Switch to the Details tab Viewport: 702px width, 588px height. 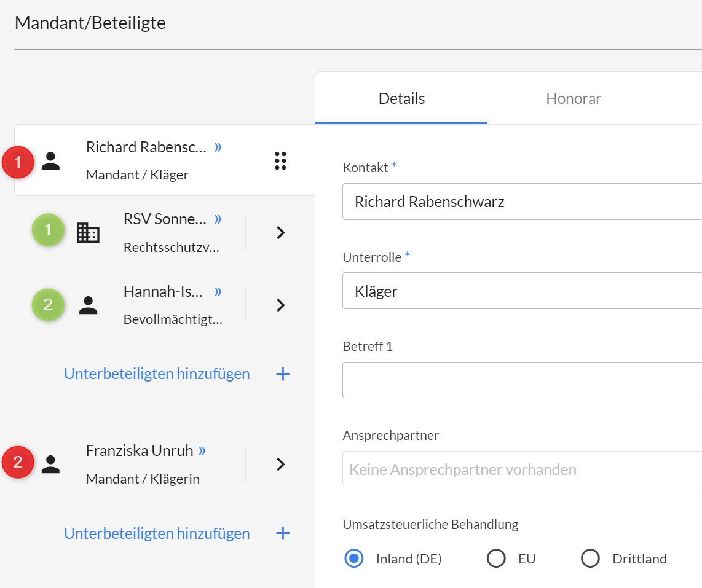click(x=401, y=98)
